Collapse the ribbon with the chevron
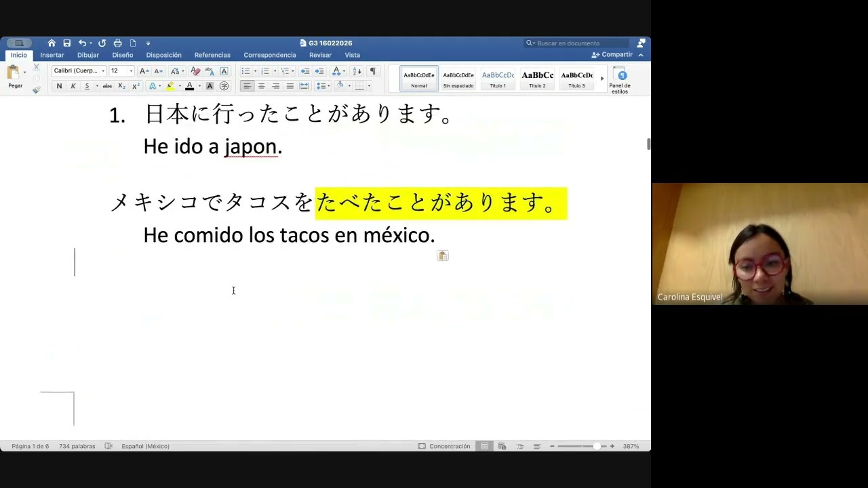Viewport: 868px width, 488px height. click(641, 55)
